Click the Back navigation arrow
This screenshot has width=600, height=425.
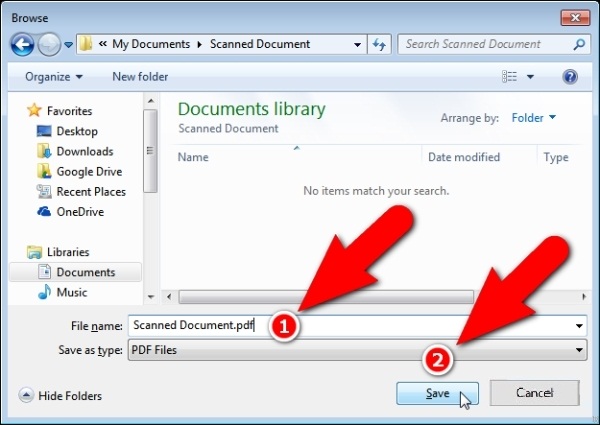22,44
